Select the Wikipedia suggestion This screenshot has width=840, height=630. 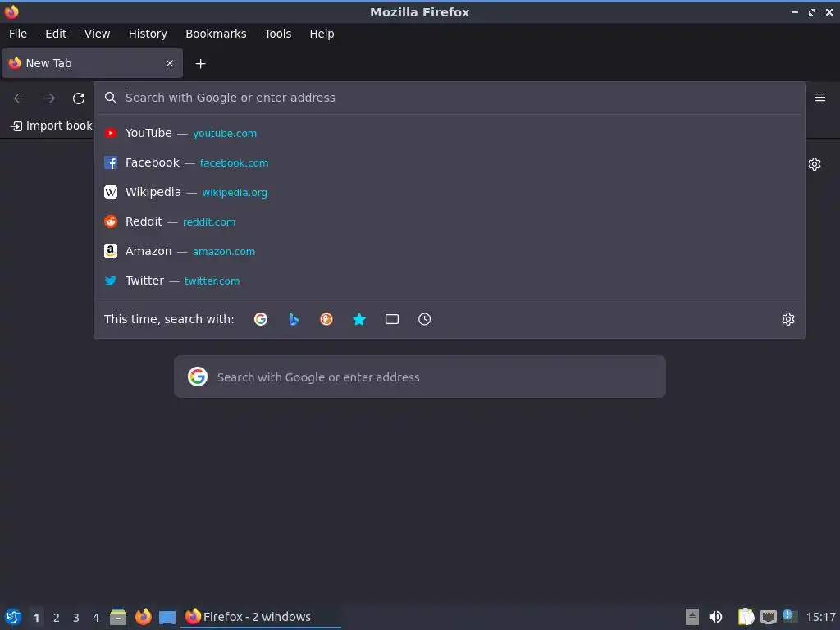tap(450, 192)
